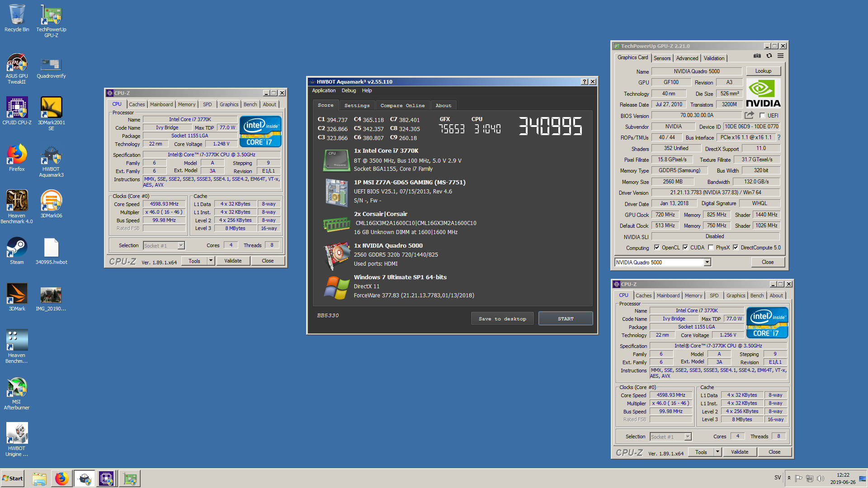Click Validate in the left CPU-Z window
Screen dimensions: 868x488
[233, 261]
